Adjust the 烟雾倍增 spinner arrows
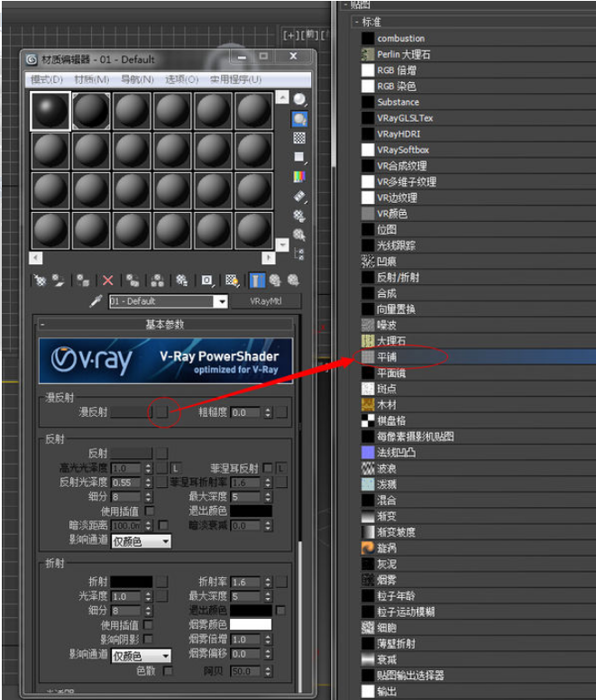Viewport: 596px width, 700px height. pyautogui.click(x=268, y=640)
